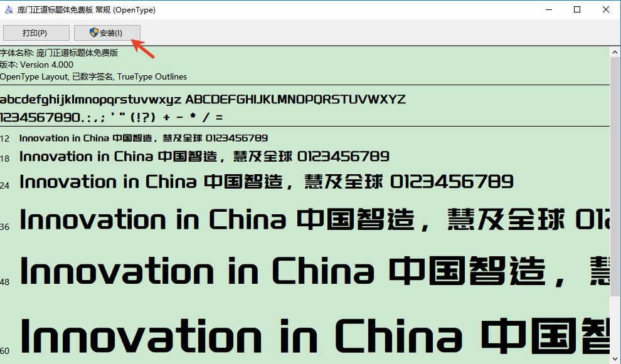This screenshot has height=364, width=621.
Task: Close the font preview window
Action: point(606,9)
